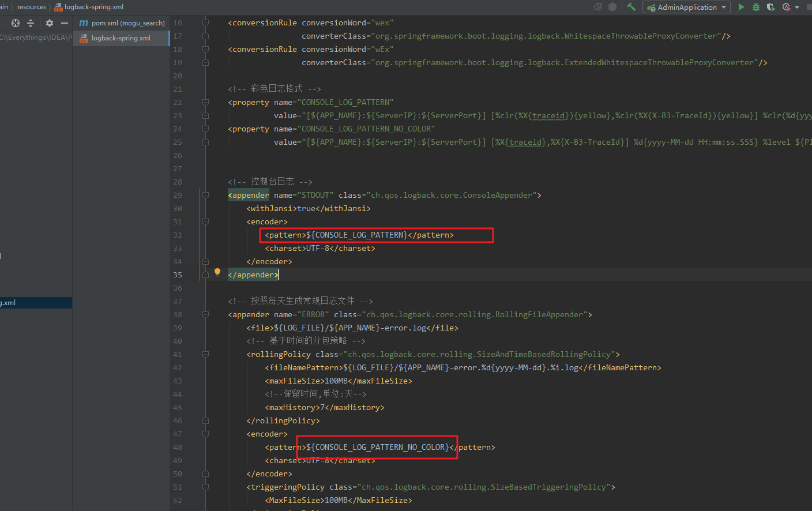Collapse encoder fold at line 31
The image size is (812, 511).
(x=205, y=221)
